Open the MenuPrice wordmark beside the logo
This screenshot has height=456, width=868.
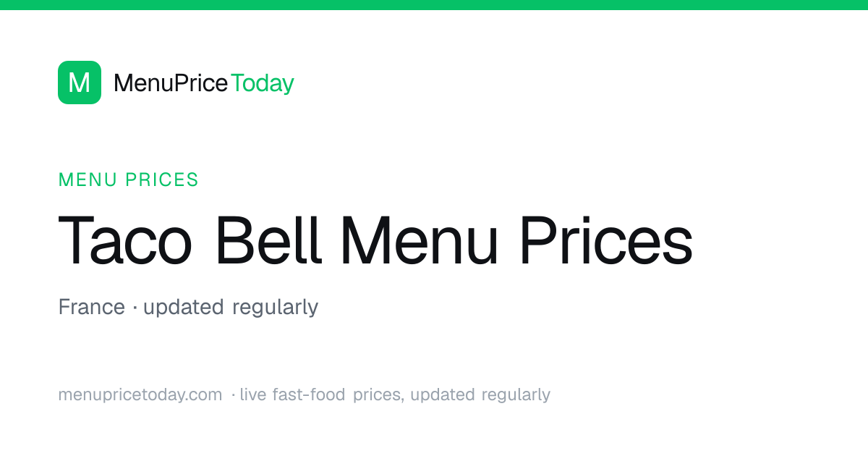[x=171, y=83]
